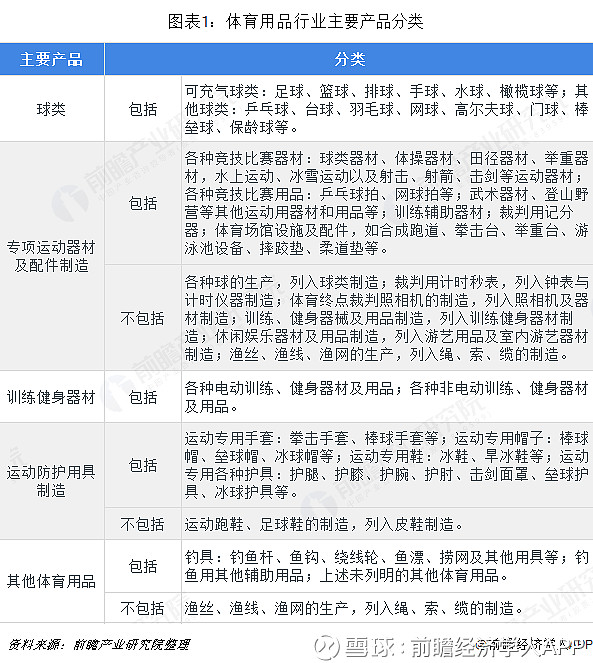This screenshot has height=663, width=593.
Task: Click the text starting 钓具：钓鱼杆、鱼钩
Action: click(386, 566)
